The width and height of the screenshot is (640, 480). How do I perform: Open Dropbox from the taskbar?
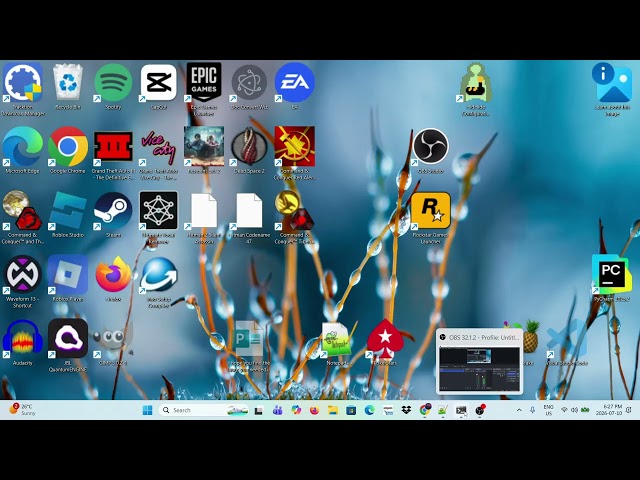(406, 410)
